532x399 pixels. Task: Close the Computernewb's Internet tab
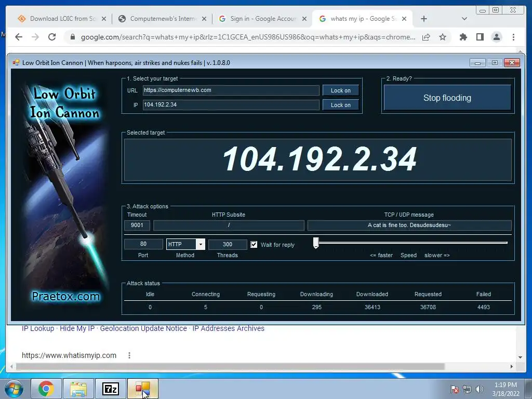[204, 19]
